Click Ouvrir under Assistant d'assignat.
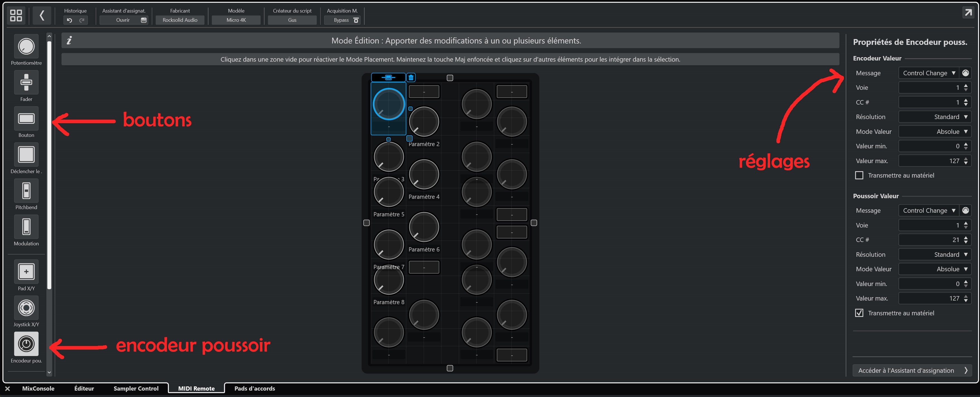The image size is (980, 397). [123, 20]
